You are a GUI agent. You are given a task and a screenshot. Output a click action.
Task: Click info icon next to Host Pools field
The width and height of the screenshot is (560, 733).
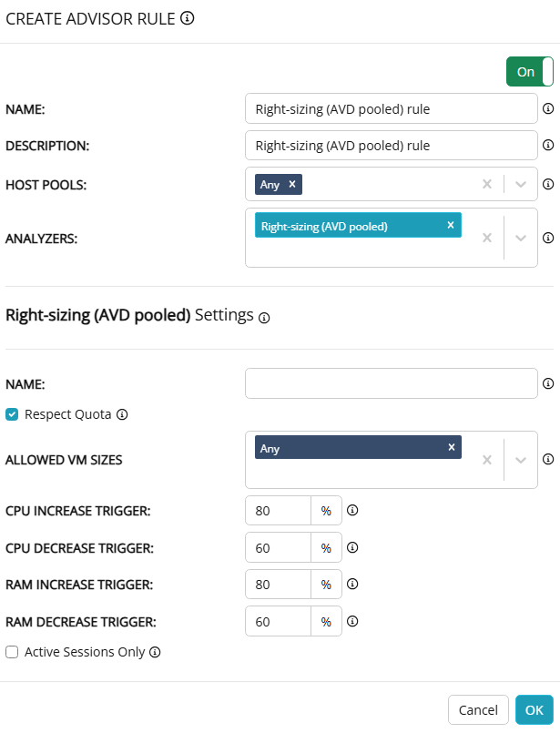[548, 184]
